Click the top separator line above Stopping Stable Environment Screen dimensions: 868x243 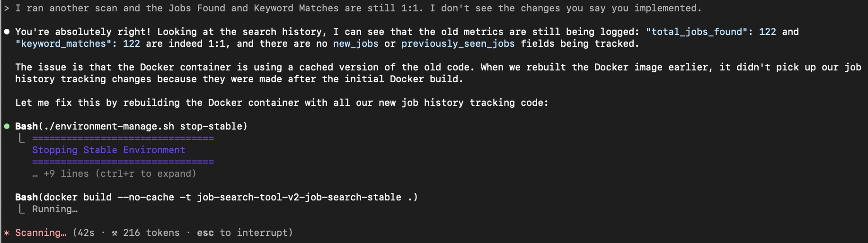pyautogui.click(x=123, y=138)
